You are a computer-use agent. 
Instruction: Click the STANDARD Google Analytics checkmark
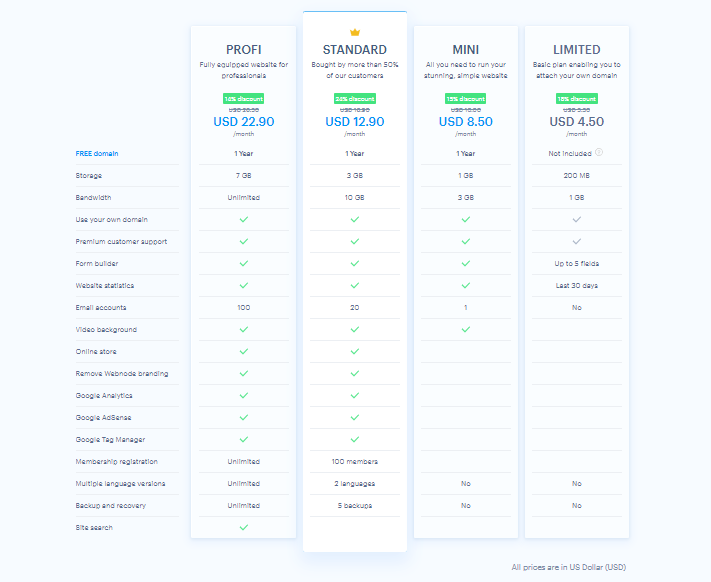coord(354,396)
